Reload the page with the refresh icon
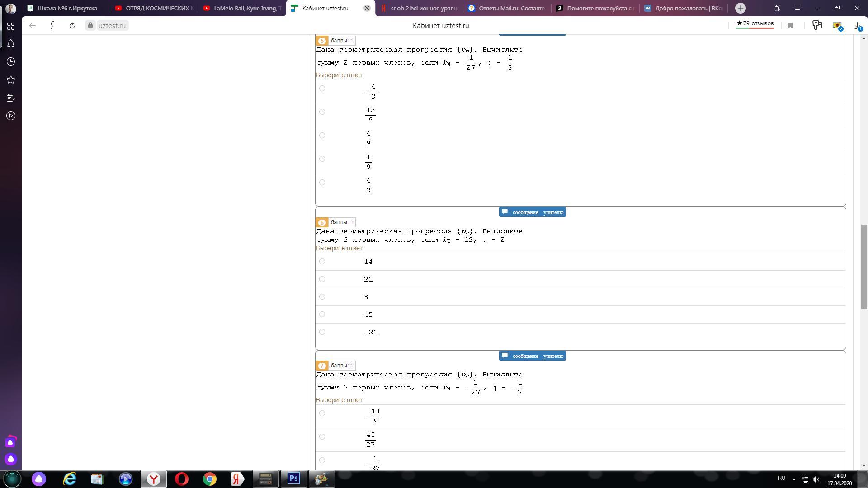This screenshot has height=488, width=868. [72, 26]
